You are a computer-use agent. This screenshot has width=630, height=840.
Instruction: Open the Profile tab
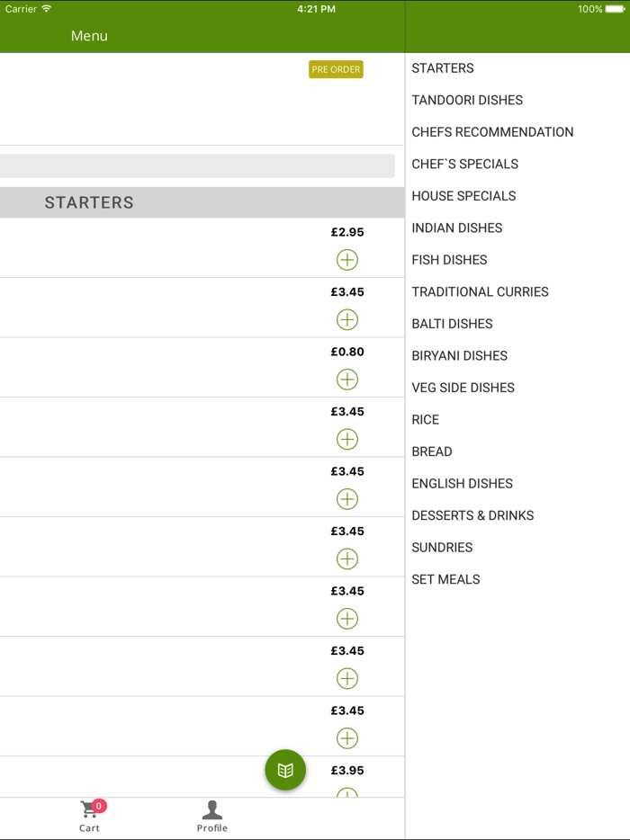[212, 816]
